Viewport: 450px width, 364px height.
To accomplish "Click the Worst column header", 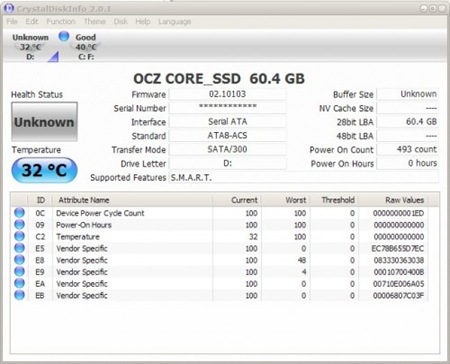I will point(285,200).
